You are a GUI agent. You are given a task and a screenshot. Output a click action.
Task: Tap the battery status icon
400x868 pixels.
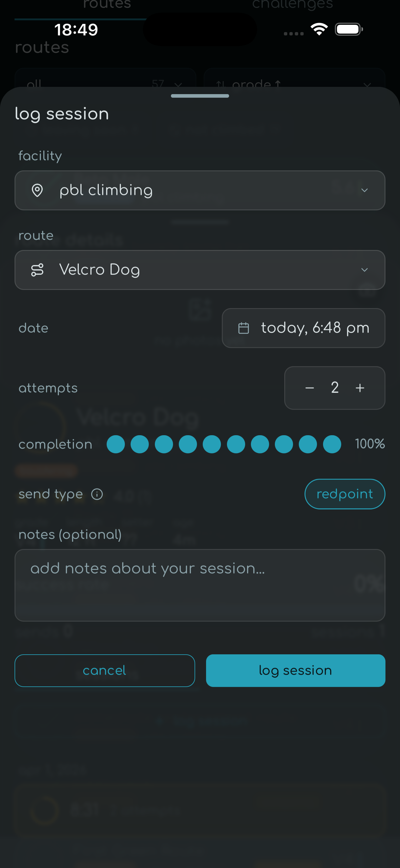point(349,29)
